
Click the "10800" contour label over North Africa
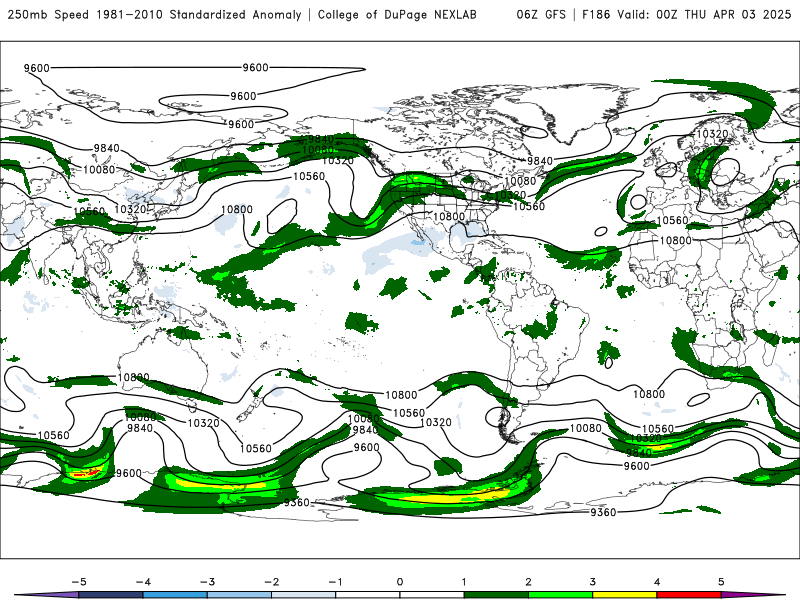(x=675, y=240)
